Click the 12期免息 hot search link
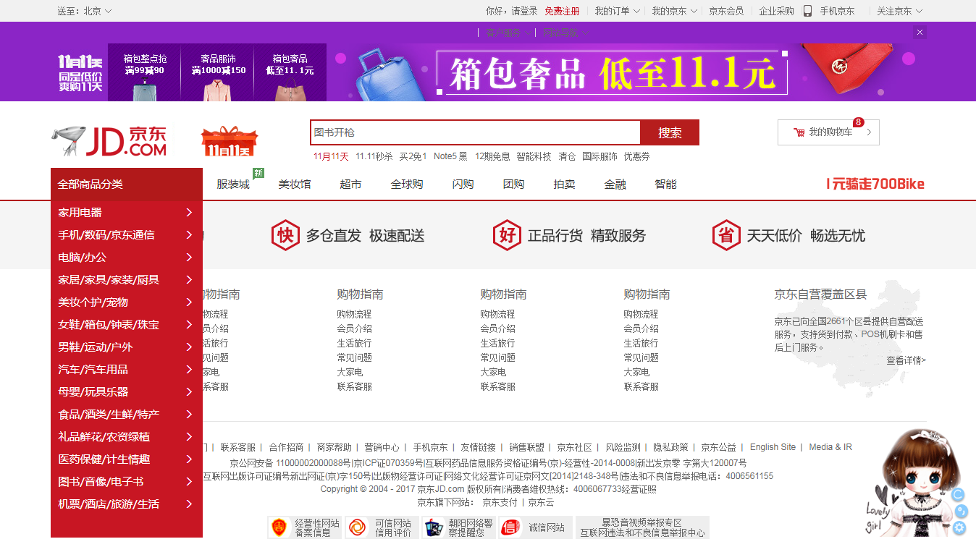The width and height of the screenshot is (976, 560). click(x=492, y=156)
